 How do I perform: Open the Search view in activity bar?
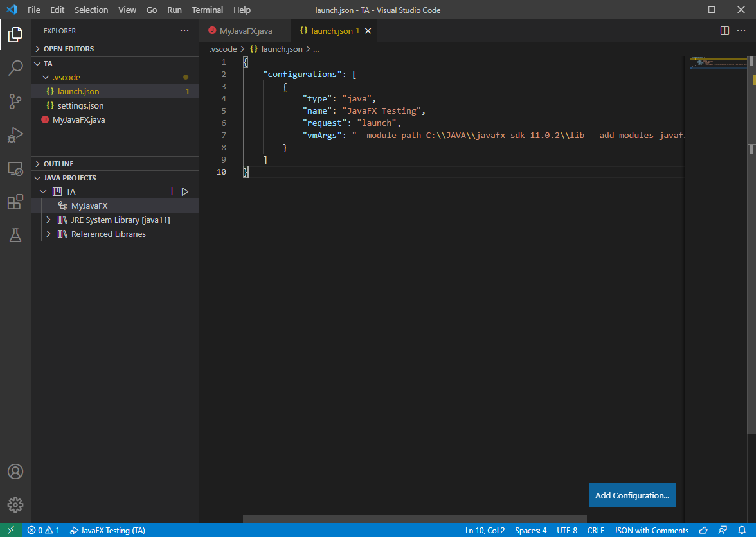point(15,68)
